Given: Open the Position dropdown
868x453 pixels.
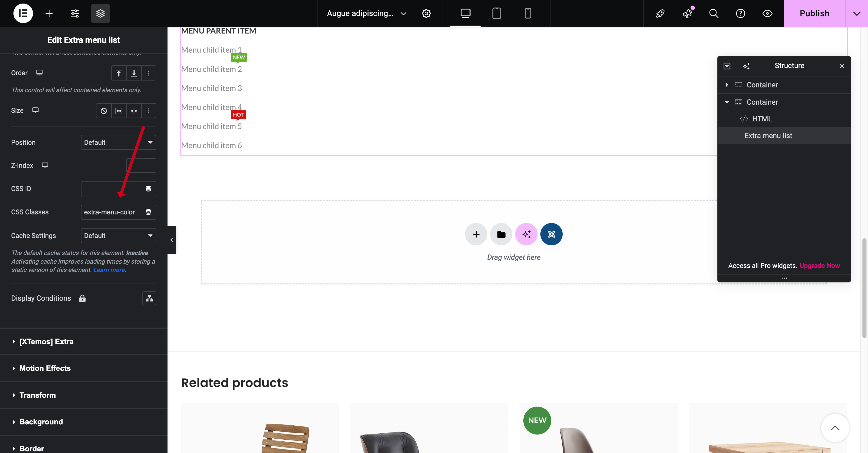Looking at the screenshot, I should [119, 142].
